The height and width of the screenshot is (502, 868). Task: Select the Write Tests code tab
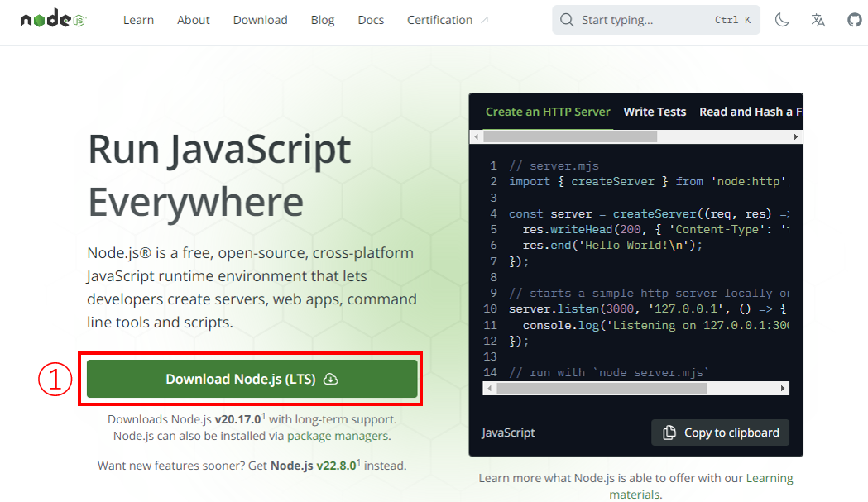(655, 112)
